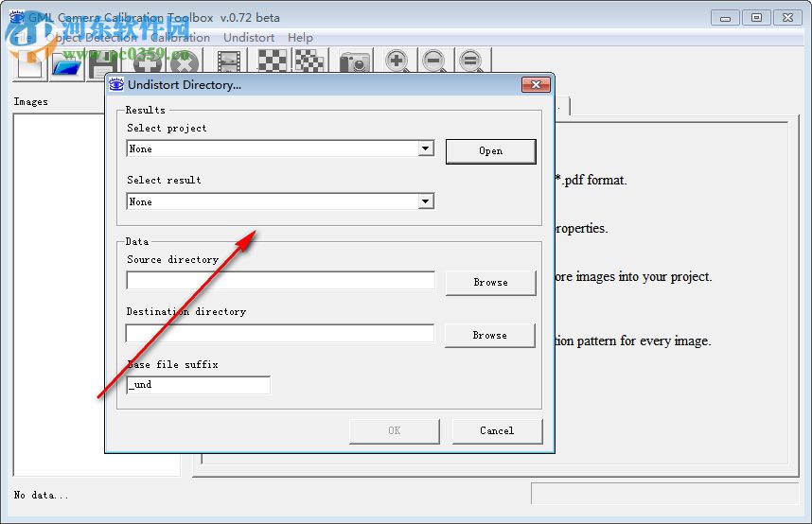This screenshot has width=812, height=524.
Task: Open the Undistort menu
Action: (x=249, y=38)
